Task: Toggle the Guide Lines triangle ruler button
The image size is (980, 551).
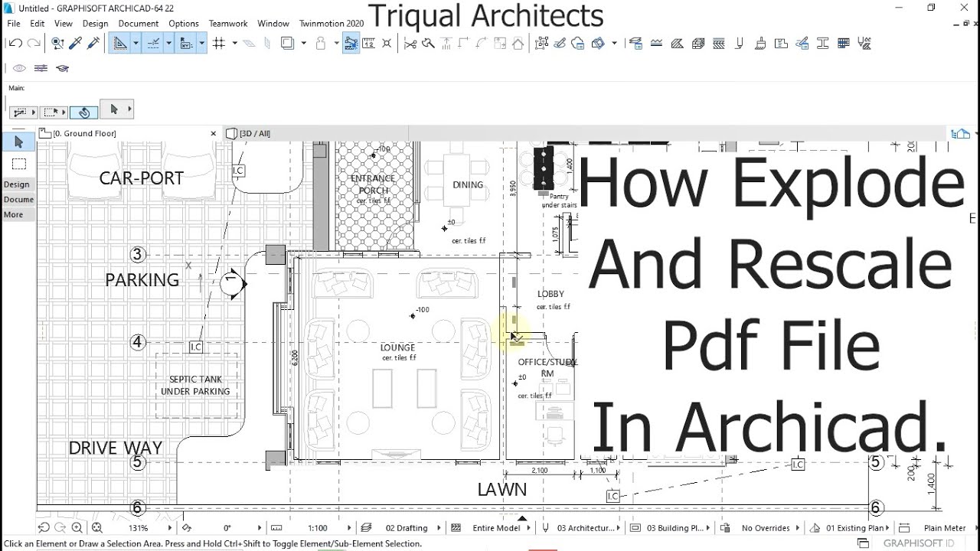Action: (x=120, y=44)
